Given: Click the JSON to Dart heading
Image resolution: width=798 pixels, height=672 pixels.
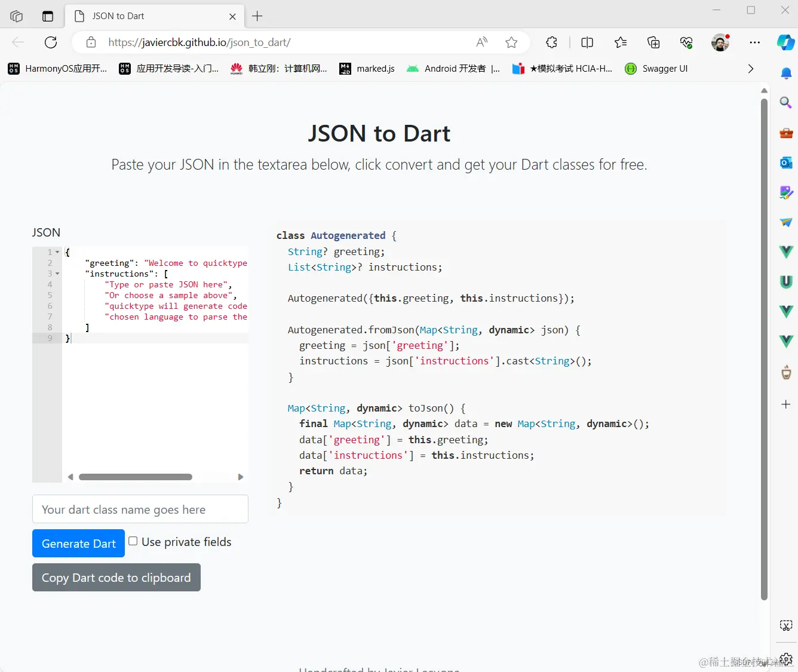Looking at the screenshot, I should click(x=379, y=133).
